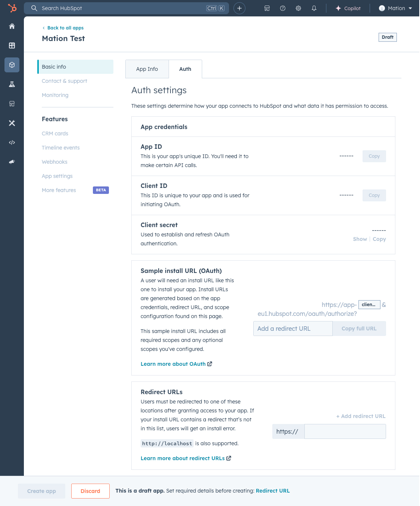The image size is (420, 506).
Task: Click the App credentials heading
Action: (164, 127)
